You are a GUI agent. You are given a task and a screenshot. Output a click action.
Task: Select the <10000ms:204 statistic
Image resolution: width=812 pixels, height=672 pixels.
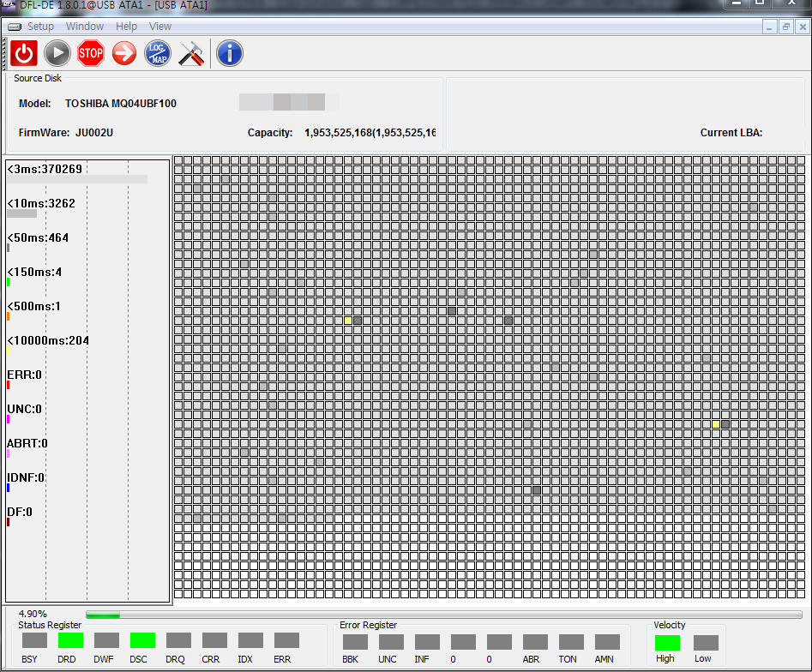[x=48, y=340]
